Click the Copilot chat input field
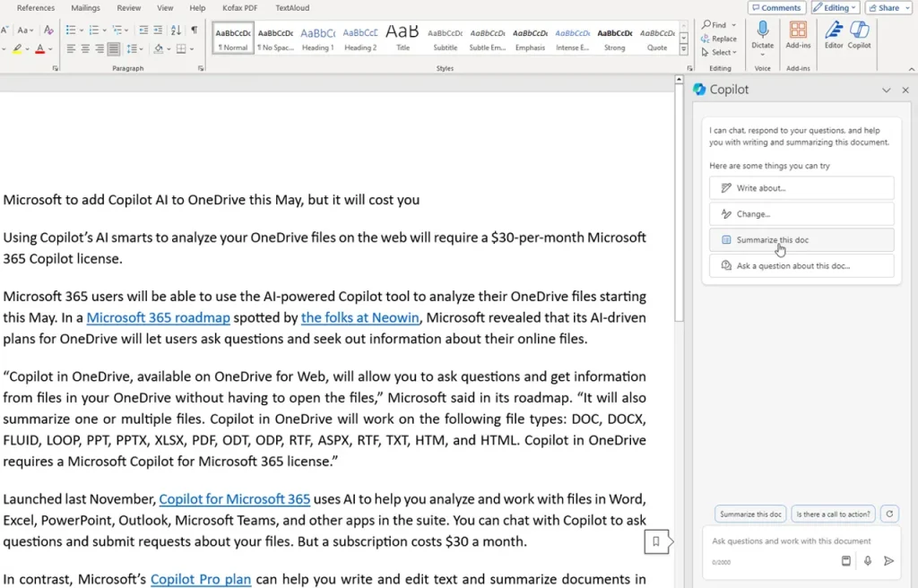This screenshot has height=588, width=918. pyautogui.click(x=801, y=541)
